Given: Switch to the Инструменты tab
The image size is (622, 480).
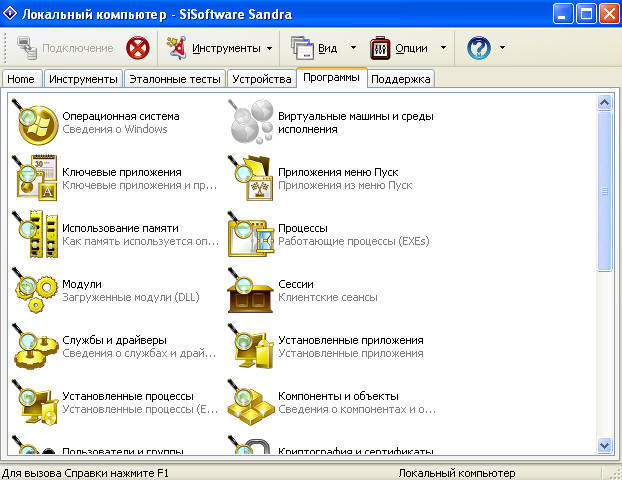Looking at the screenshot, I should pyautogui.click(x=83, y=79).
